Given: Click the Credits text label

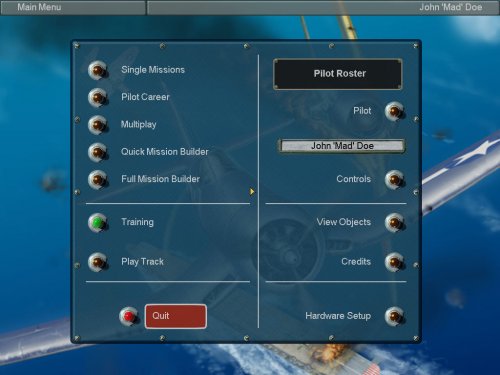Looking at the screenshot, I should [356, 262].
